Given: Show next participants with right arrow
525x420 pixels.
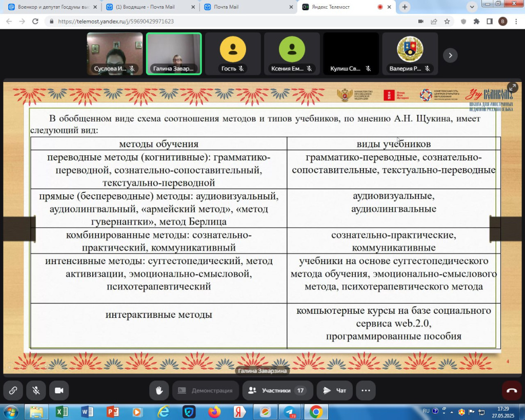Looking at the screenshot, I should point(450,55).
